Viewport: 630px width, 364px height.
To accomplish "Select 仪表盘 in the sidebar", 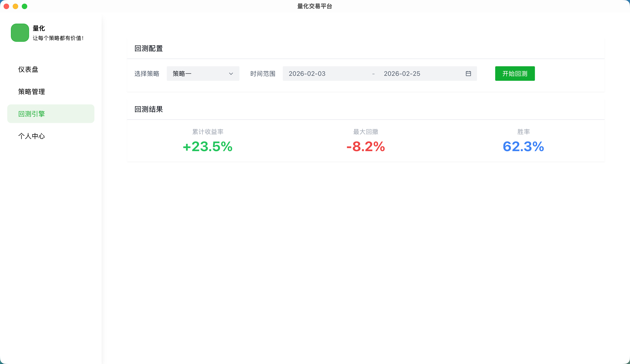I will (x=28, y=69).
